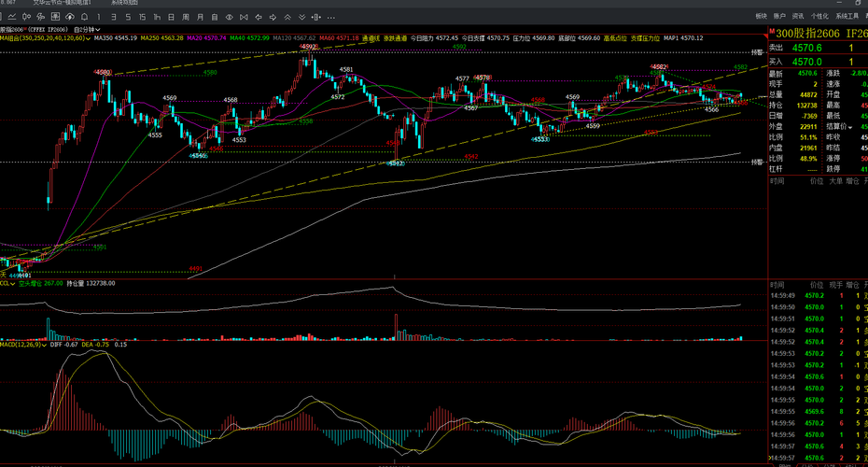Click the 文华云节点 title bar tab
Viewport: 868px width, 467px height.
[62, 3]
